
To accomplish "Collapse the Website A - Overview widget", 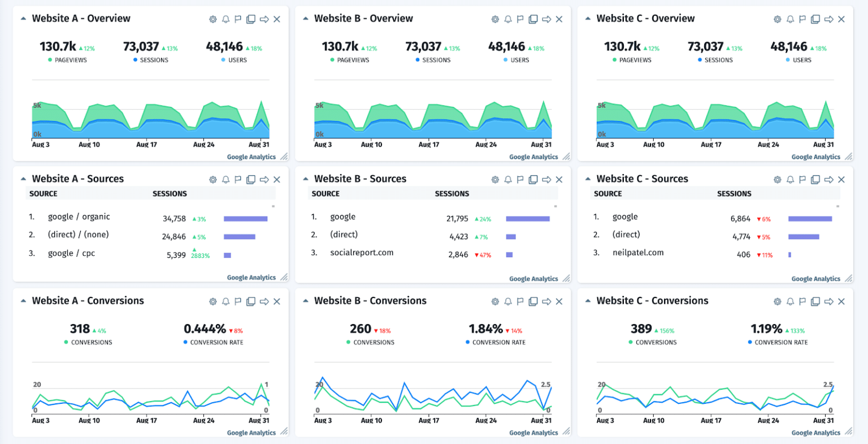I will [x=23, y=18].
